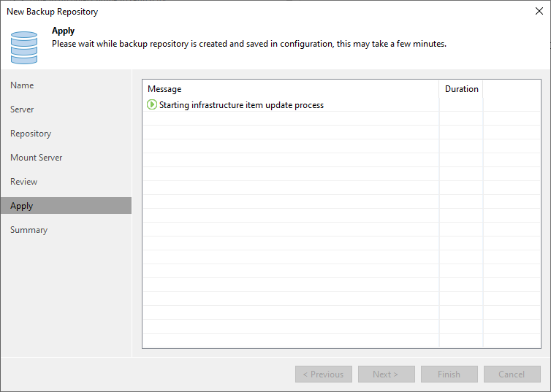Click the Apply heading text
The width and height of the screenshot is (551, 392).
(x=64, y=31)
